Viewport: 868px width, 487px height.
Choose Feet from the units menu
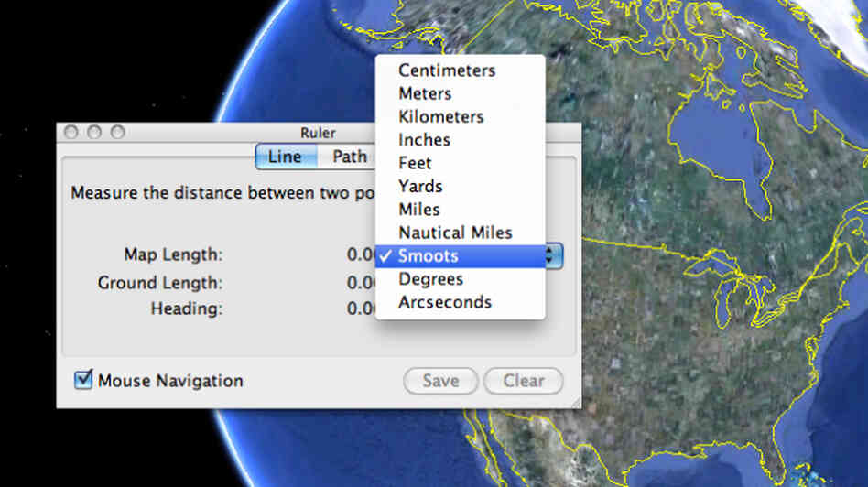(x=460, y=163)
